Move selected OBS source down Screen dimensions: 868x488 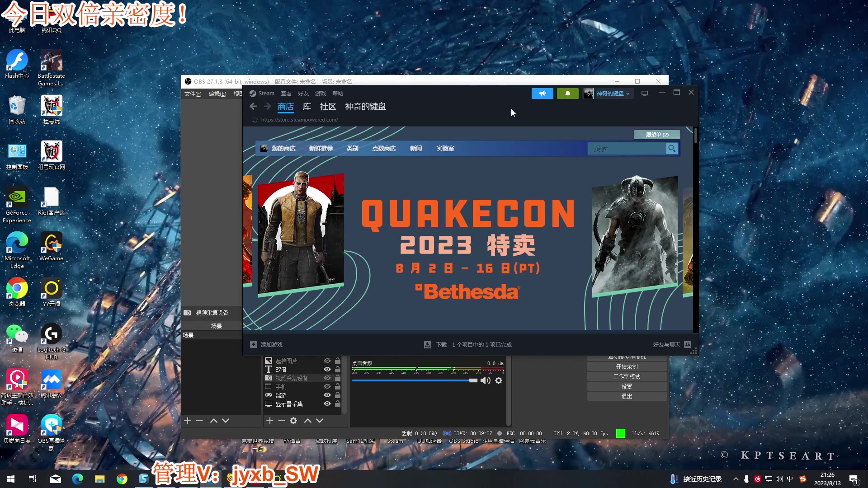pyautogui.click(x=320, y=421)
